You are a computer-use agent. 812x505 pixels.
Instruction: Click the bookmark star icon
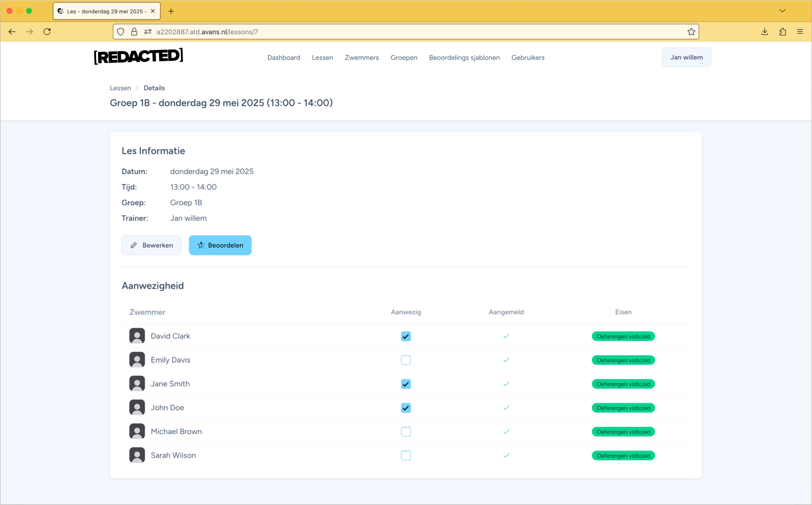(x=691, y=32)
